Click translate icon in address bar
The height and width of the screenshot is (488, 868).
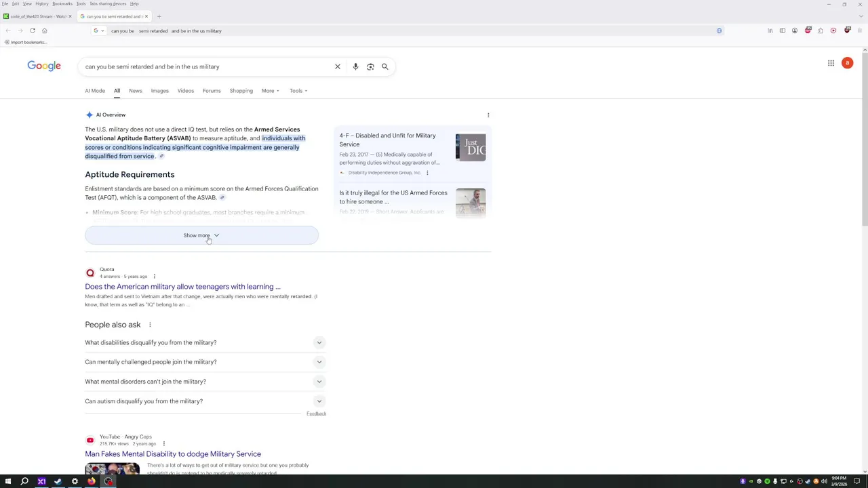(x=719, y=30)
